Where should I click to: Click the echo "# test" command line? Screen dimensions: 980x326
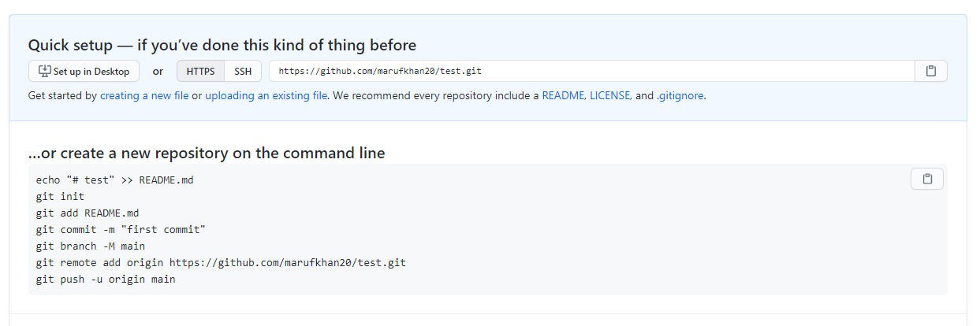(114, 180)
